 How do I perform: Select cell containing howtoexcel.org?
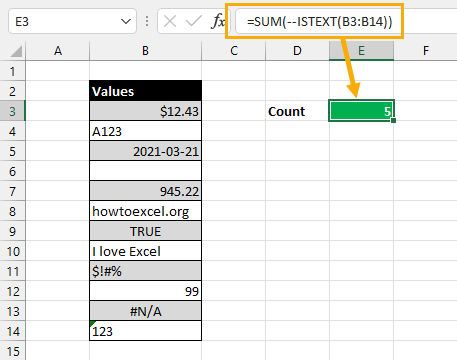point(145,211)
